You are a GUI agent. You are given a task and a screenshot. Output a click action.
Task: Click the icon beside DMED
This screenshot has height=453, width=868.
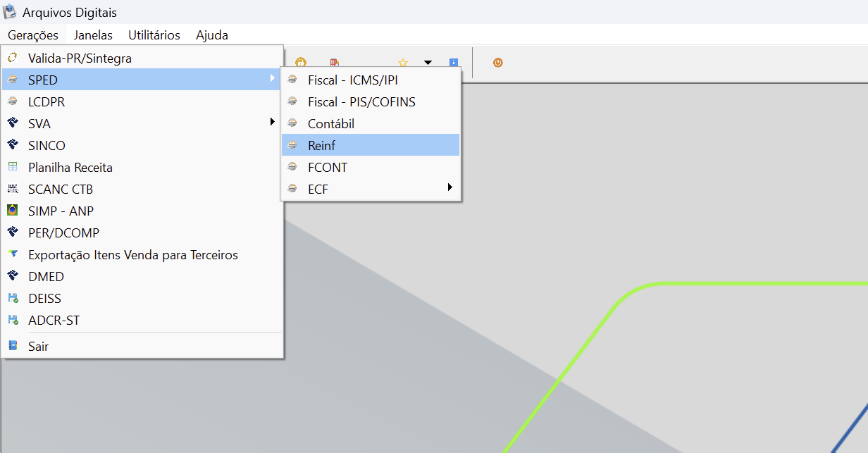click(x=12, y=276)
